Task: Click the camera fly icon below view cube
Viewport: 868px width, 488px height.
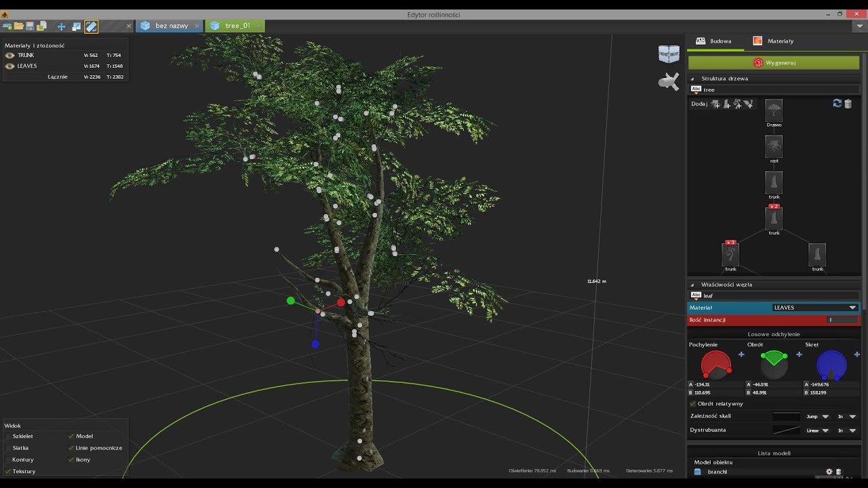Action: click(669, 81)
